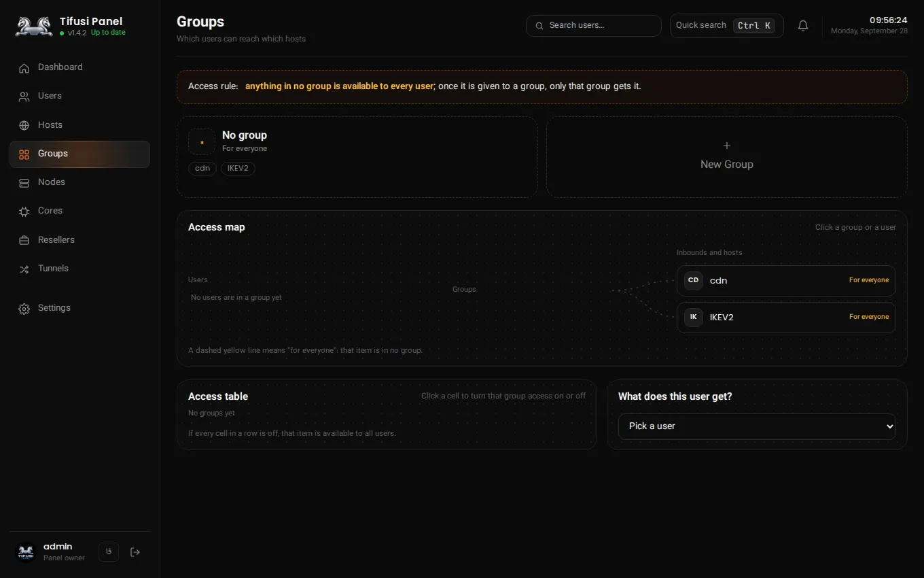
Task: Click the 'No groups yet' text
Action: 211,413
